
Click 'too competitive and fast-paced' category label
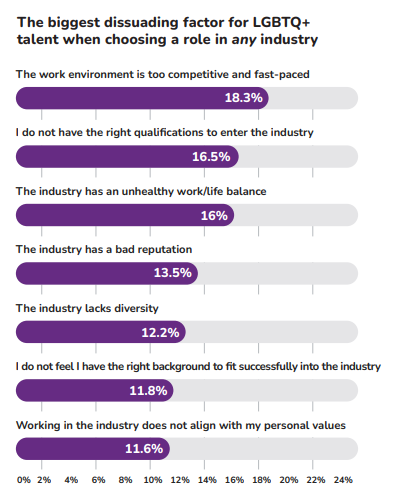(163, 74)
